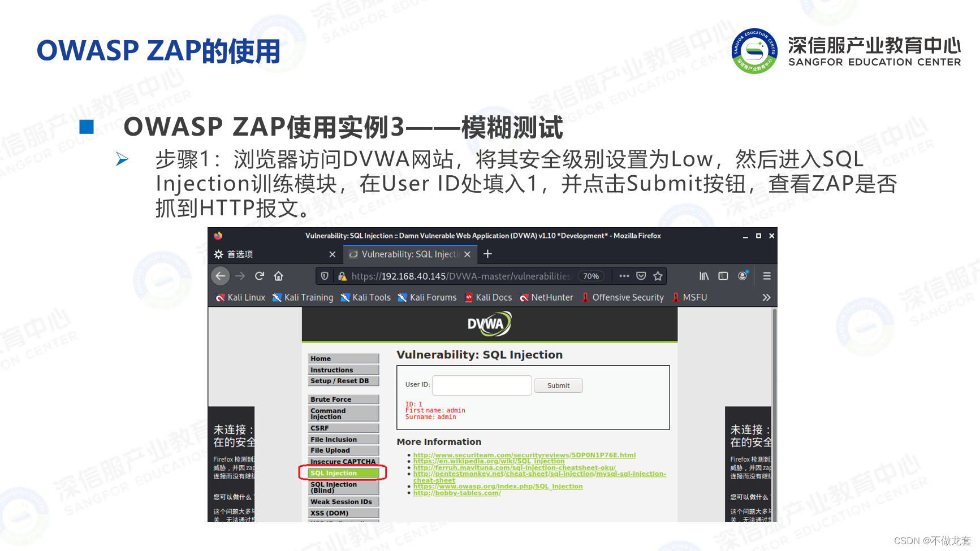
Task: Select Command Injection in DVWA menu
Action: click(x=343, y=414)
